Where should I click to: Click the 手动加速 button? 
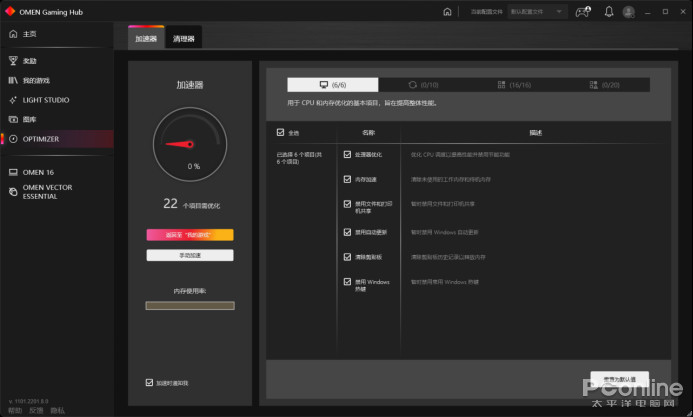pyautogui.click(x=190, y=255)
